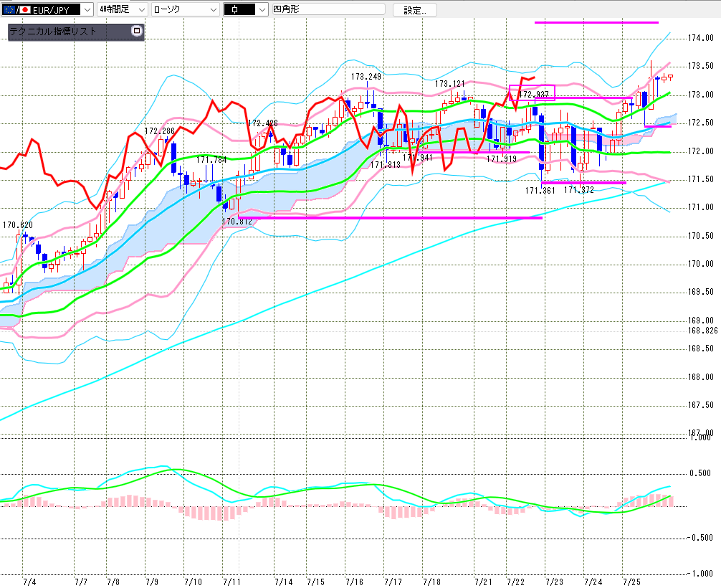Image resolution: width=721 pixels, height=588 pixels.
Task: Click the 設定... settings button
Action: pyautogui.click(x=415, y=10)
